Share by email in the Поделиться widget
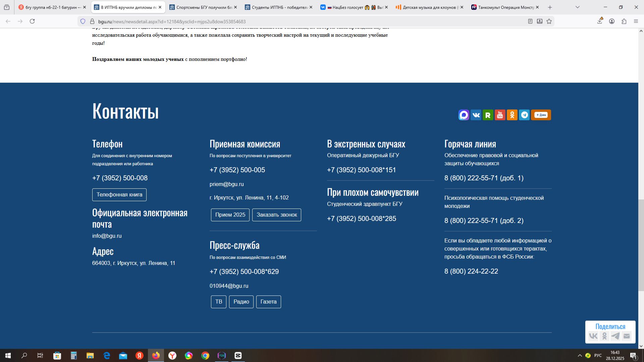The height and width of the screenshot is (362, 644). (x=627, y=336)
